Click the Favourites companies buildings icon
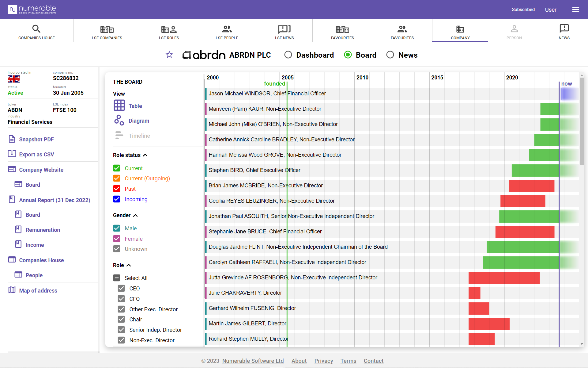The image size is (588, 368). pyautogui.click(x=342, y=29)
